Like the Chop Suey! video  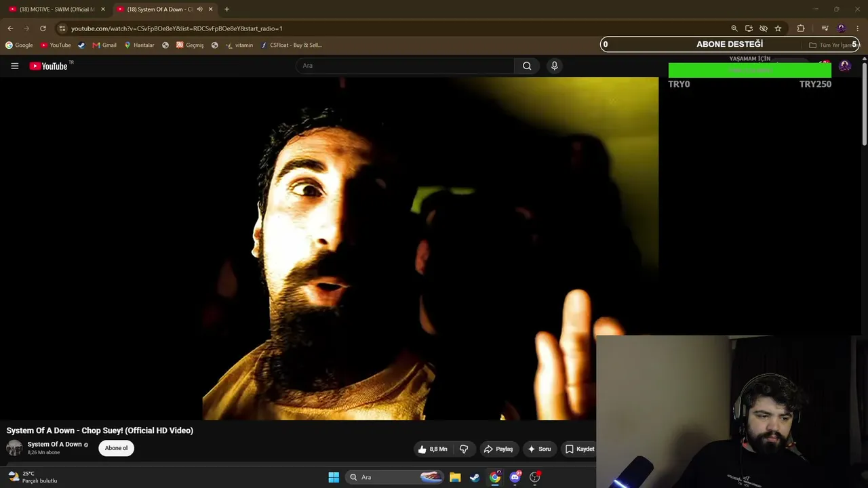coord(432,449)
